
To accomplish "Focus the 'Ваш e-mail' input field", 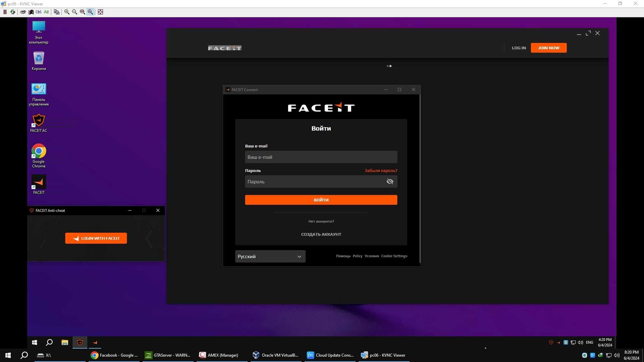I will coord(321,157).
